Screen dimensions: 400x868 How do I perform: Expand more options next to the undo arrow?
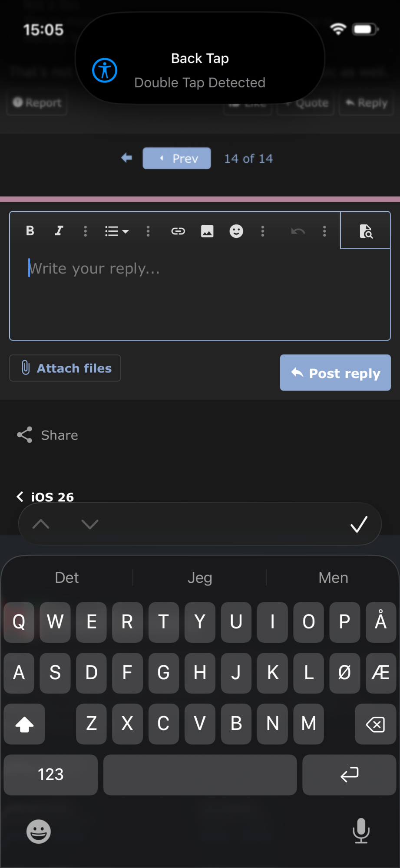324,231
